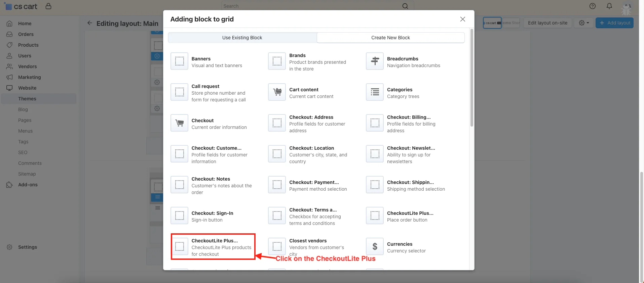Go back using the arrow by Editing layout

pos(89,23)
